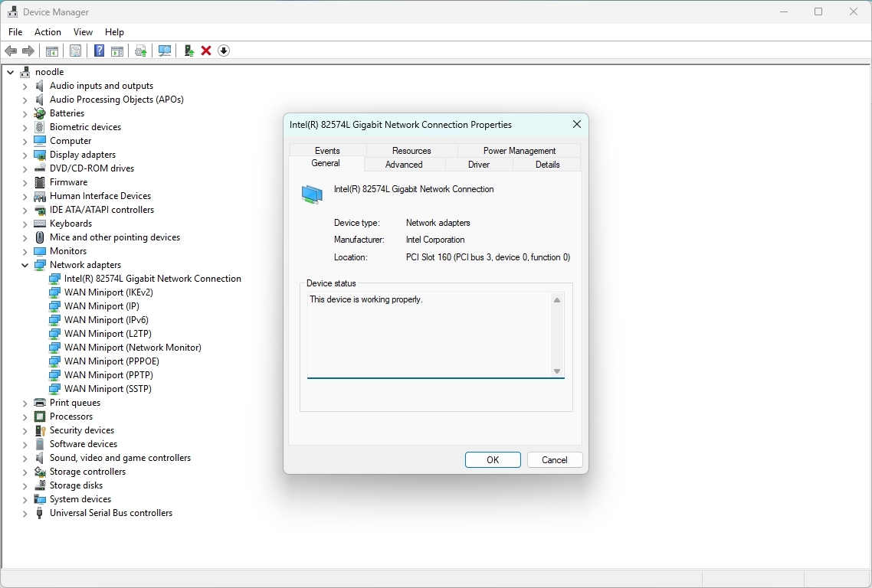
Task: Select the General tab
Action: click(326, 163)
